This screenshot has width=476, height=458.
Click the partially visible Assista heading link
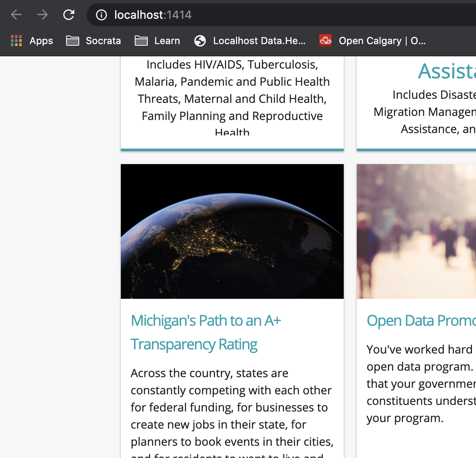click(x=447, y=71)
